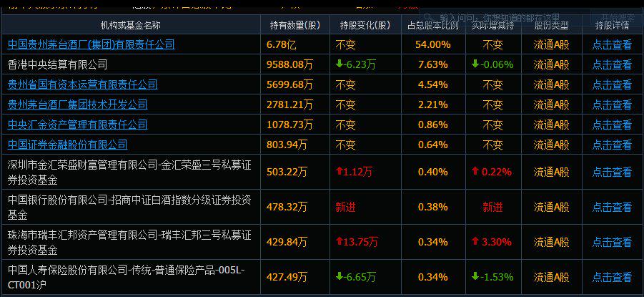The height and width of the screenshot is (297, 644).
Task: Click 点击查看 for 香港中央结算有限公司 row
Action: coord(612,64)
